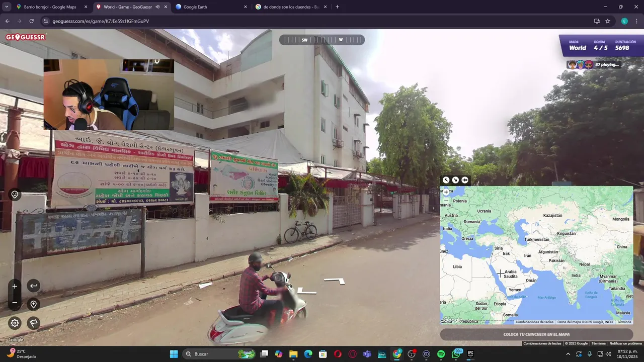Go back in Chrome
Viewport: 644px width, 362px height.
click(x=7, y=21)
